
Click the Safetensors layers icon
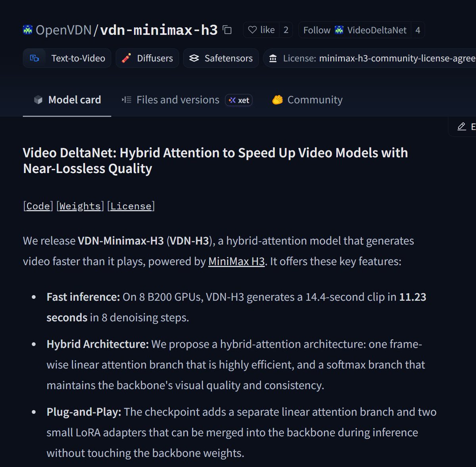point(194,58)
